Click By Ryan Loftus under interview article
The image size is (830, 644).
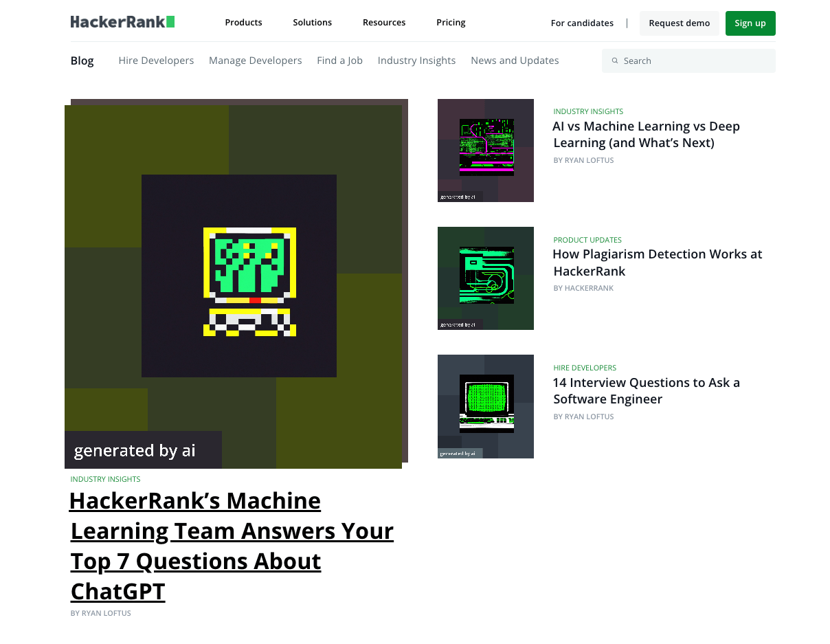[x=583, y=417]
